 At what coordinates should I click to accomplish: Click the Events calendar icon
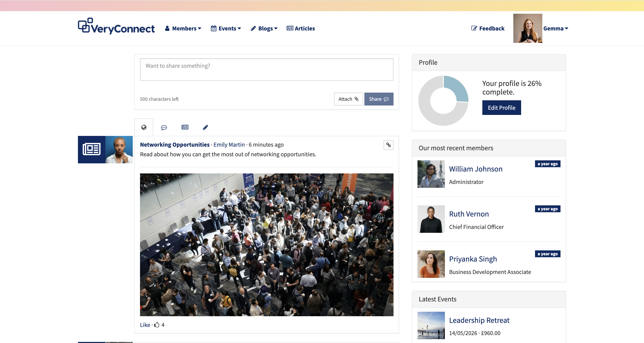coord(213,28)
